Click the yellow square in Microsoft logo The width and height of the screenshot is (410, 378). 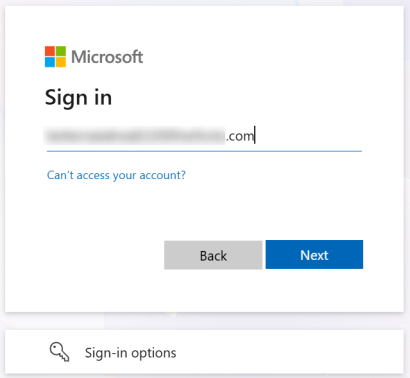click(61, 62)
